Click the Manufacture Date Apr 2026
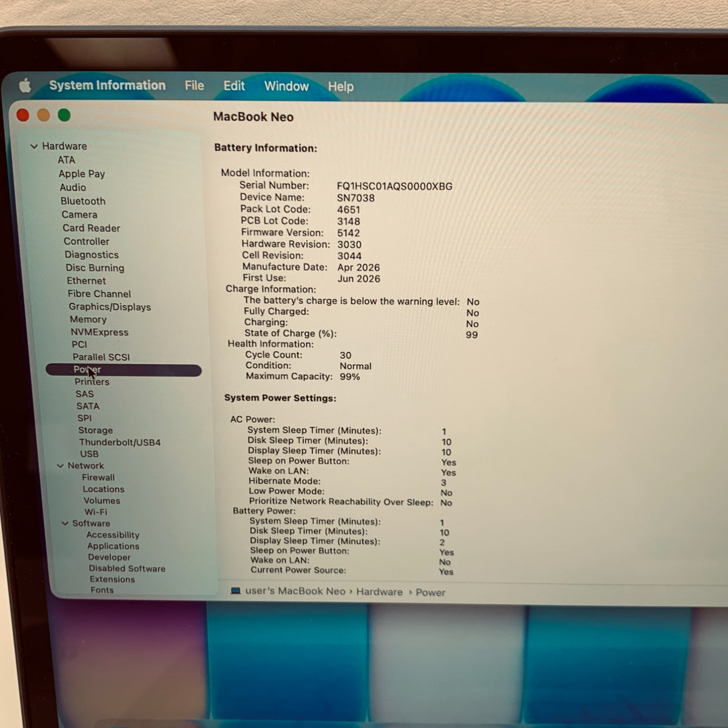The width and height of the screenshot is (728, 728). click(359, 268)
